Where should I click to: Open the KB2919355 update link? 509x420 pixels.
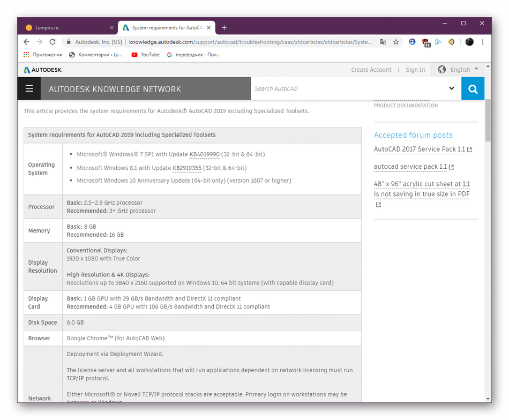187,168
